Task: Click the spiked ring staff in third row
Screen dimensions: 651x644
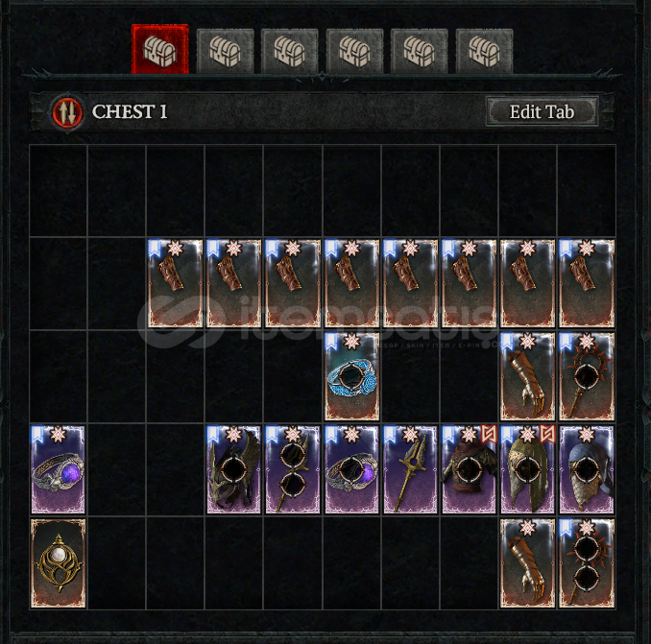Action: [587, 376]
